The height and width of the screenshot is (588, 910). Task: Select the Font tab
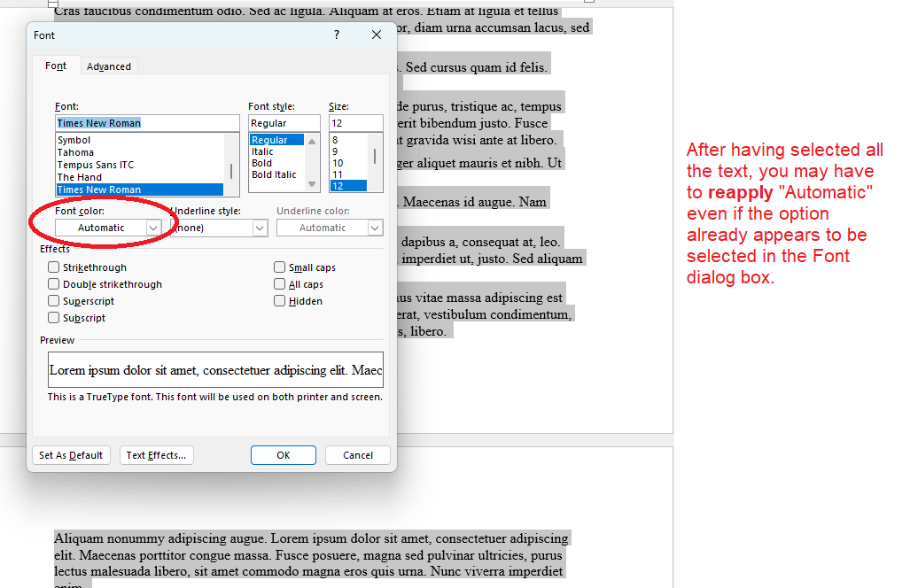tap(56, 66)
